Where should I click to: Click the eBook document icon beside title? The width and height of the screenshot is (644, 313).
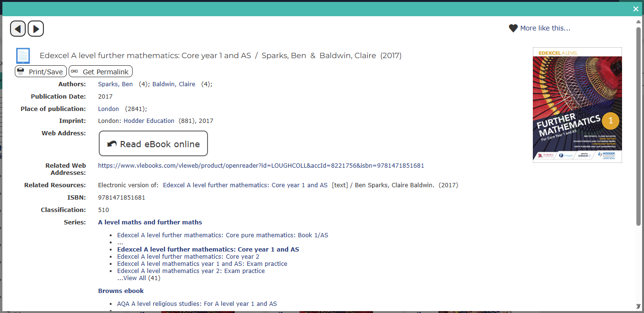click(x=23, y=56)
